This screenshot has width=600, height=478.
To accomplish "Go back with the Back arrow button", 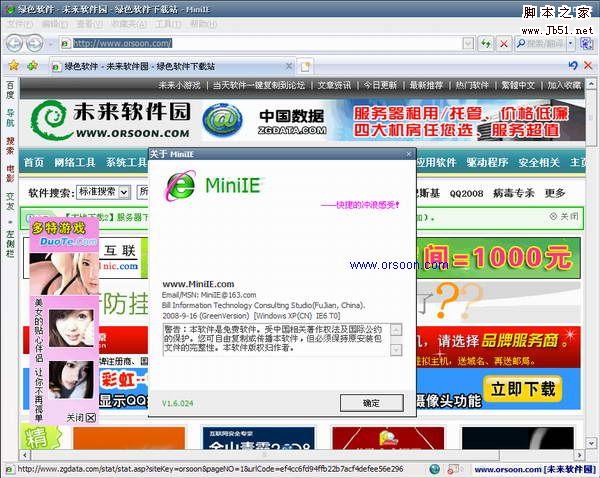I will pos(14,43).
